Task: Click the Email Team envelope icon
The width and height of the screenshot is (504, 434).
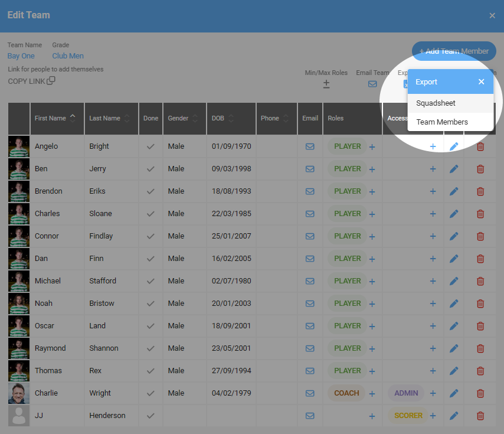Action: point(372,84)
